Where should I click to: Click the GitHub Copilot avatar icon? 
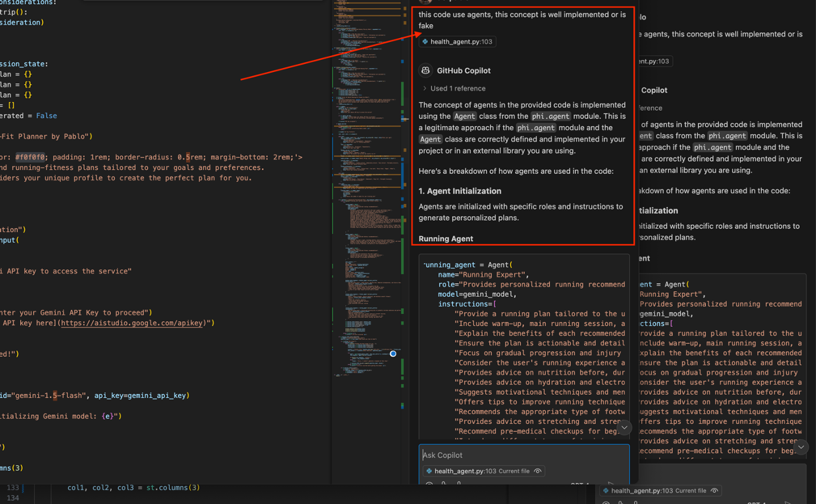click(425, 71)
